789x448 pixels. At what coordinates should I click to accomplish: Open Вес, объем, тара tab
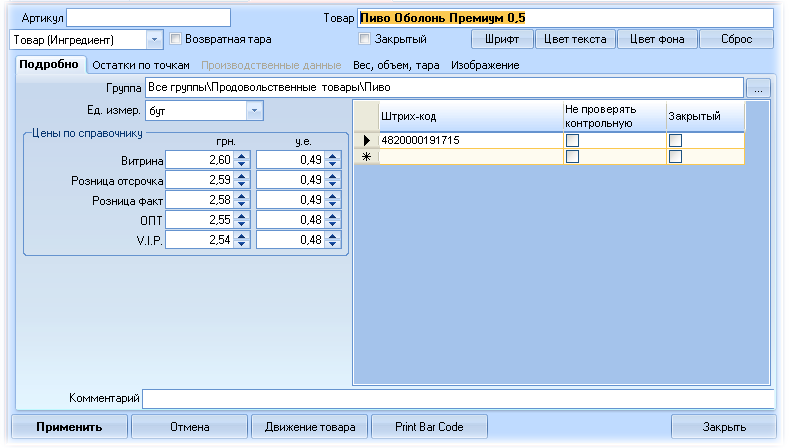(x=396, y=65)
